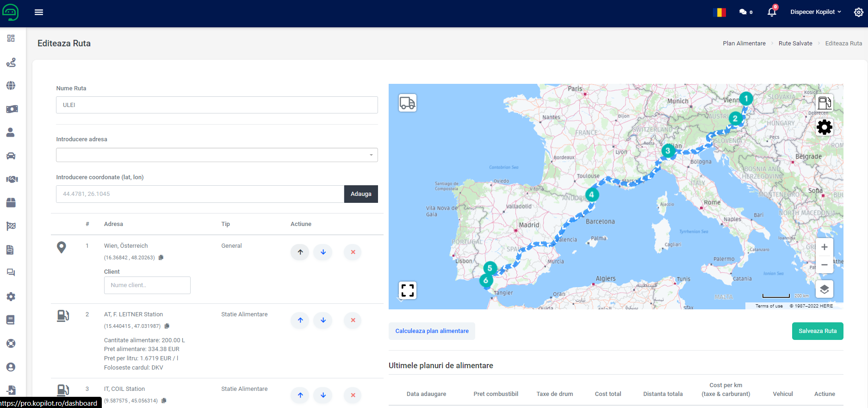Open map settings gear icon
Screen dimensions: 868x408
tap(824, 127)
